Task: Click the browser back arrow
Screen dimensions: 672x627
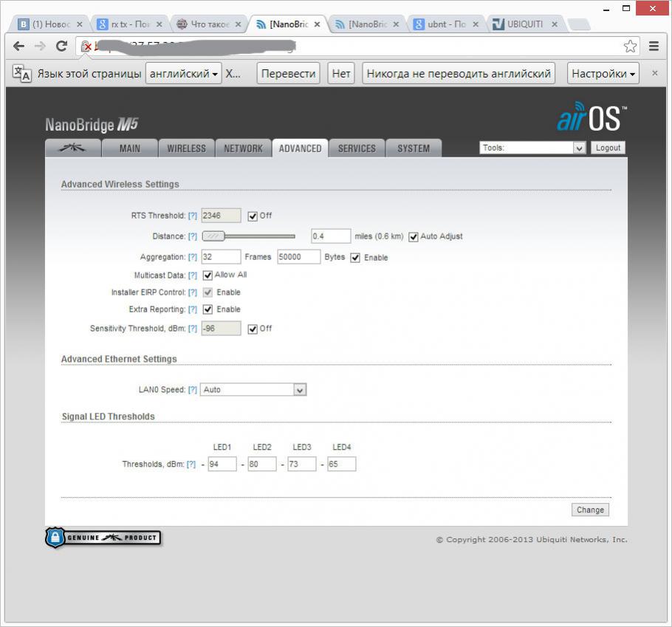Action: click(x=19, y=46)
